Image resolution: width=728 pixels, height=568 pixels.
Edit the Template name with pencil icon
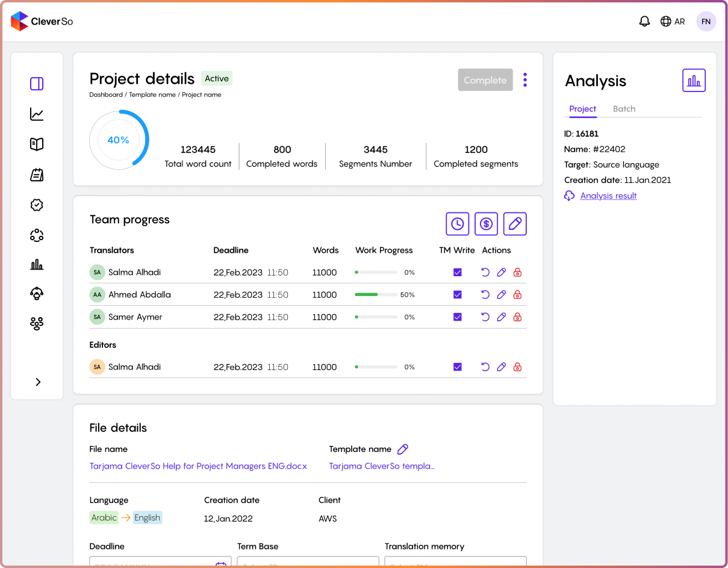(x=403, y=449)
